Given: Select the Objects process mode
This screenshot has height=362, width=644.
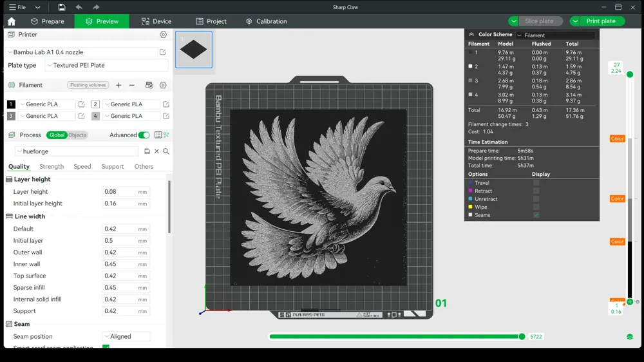Looking at the screenshot, I should pyautogui.click(x=77, y=135).
